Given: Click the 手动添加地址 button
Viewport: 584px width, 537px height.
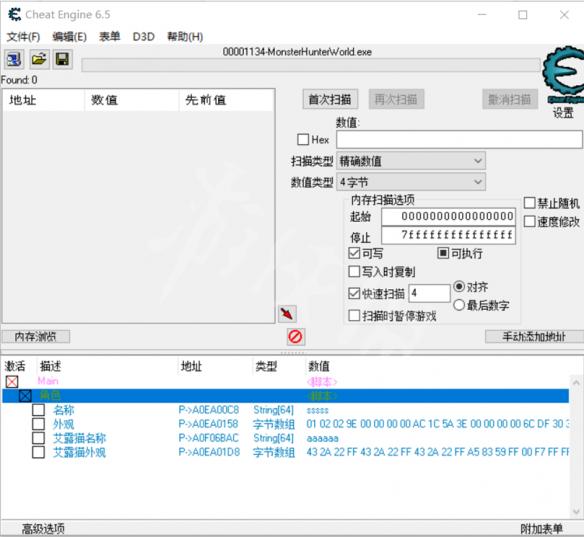Looking at the screenshot, I should coord(534,337).
